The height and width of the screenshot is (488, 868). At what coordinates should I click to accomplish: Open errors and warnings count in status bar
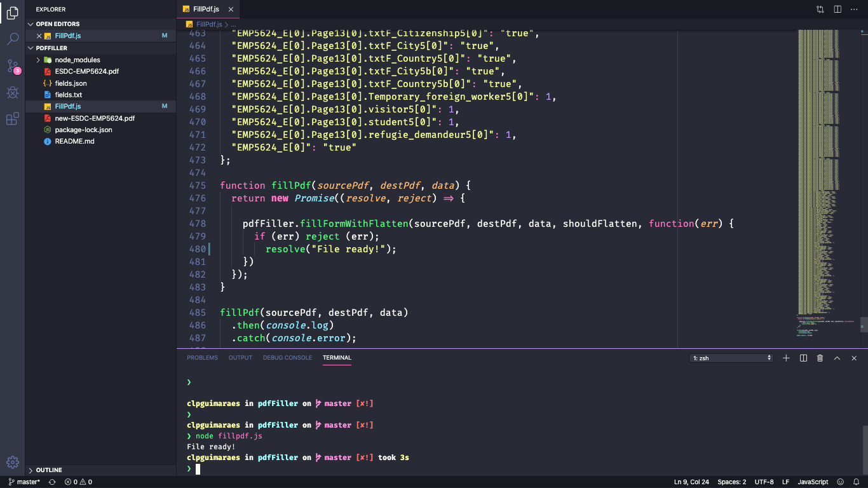point(78,482)
